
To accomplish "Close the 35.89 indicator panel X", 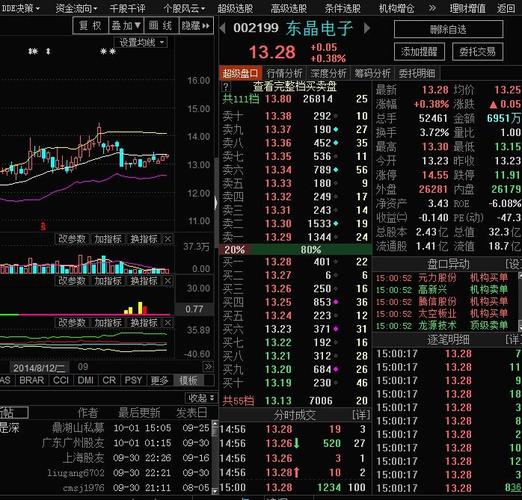I will point(168,323).
